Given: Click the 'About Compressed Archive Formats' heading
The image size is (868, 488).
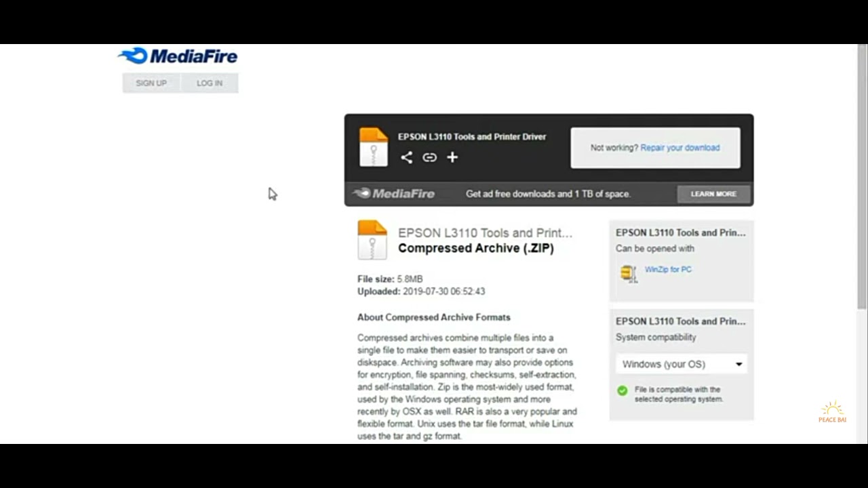Looking at the screenshot, I should pos(434,317).
